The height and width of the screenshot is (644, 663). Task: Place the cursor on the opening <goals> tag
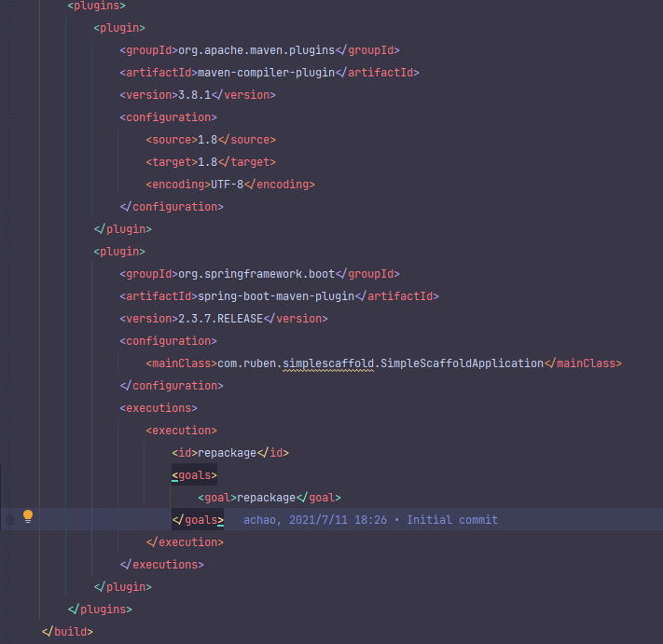pos(194,475)
